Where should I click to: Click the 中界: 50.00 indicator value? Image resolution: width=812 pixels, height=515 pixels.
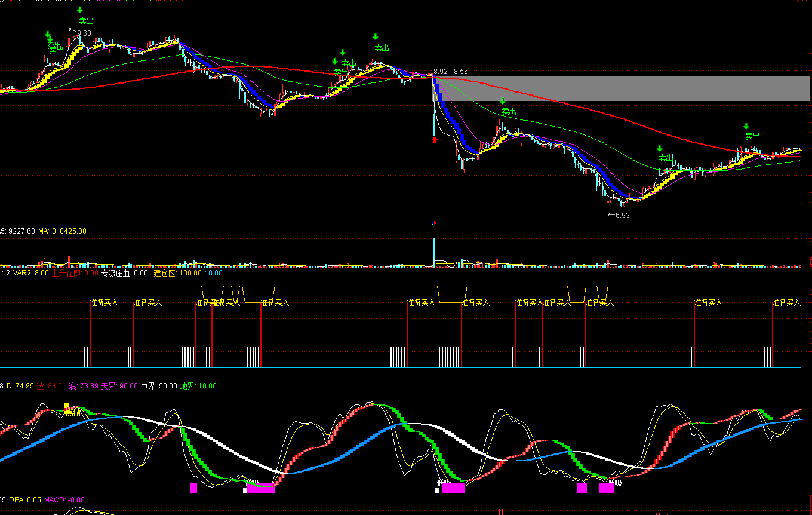point(159,386)
